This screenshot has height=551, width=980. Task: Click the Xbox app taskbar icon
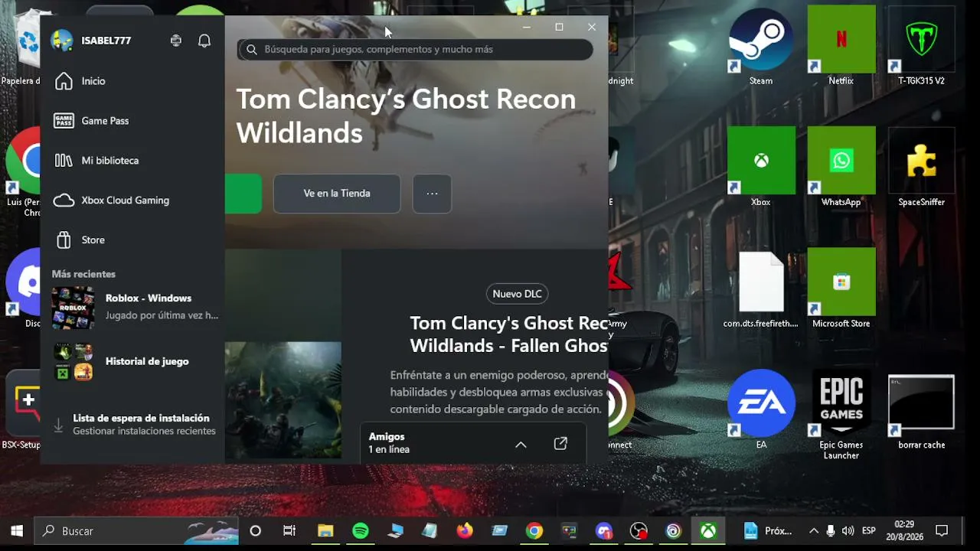tap(708, 531)
